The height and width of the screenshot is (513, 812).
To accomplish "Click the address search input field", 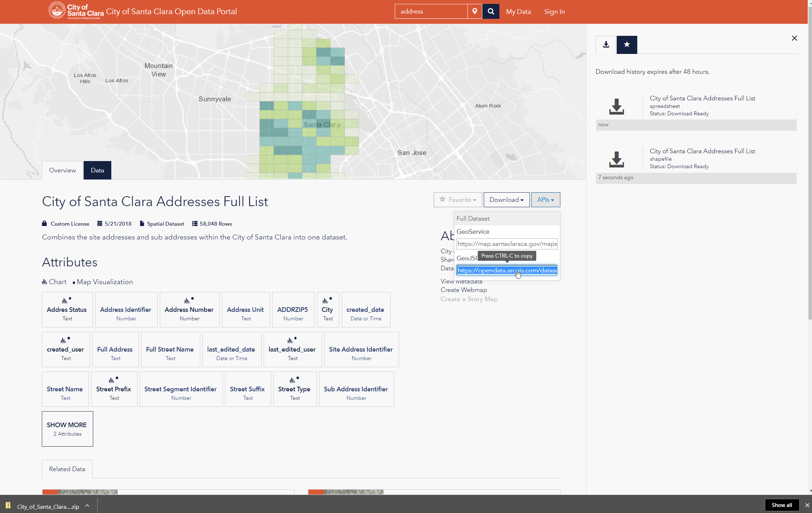I will point(431,11).
